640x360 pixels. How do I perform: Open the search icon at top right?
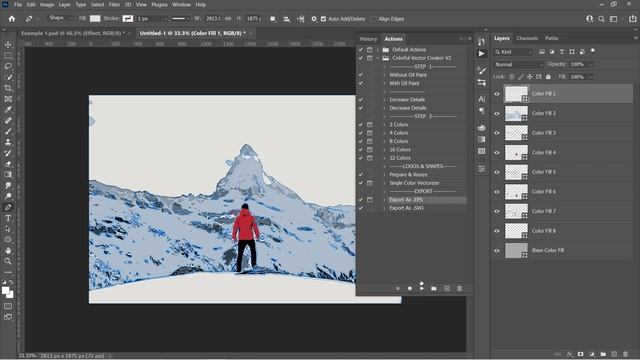pos(601,19)
